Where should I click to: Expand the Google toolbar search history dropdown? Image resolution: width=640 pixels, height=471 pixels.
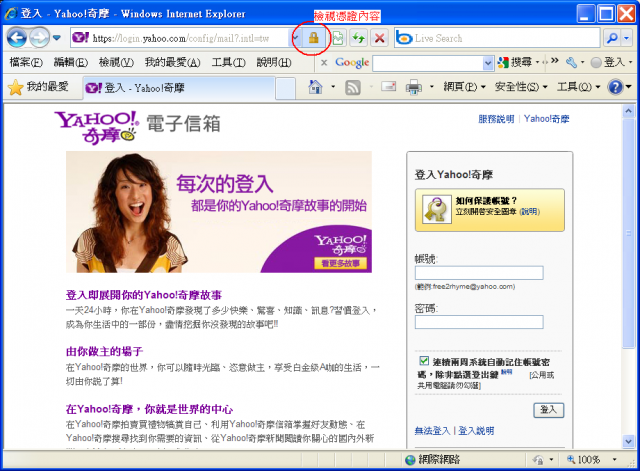click(488, 63)
